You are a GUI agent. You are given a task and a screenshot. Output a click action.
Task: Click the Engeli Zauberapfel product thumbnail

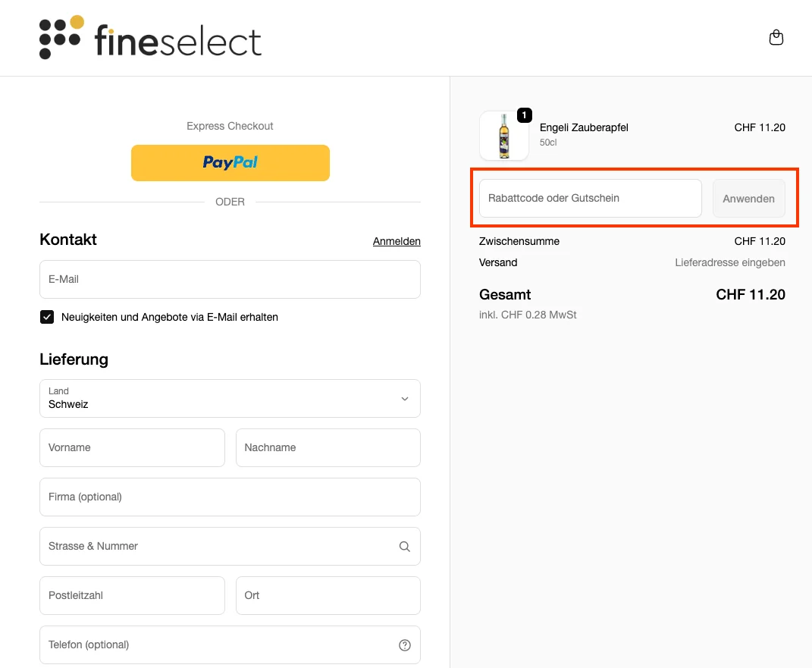pos(503,135)
